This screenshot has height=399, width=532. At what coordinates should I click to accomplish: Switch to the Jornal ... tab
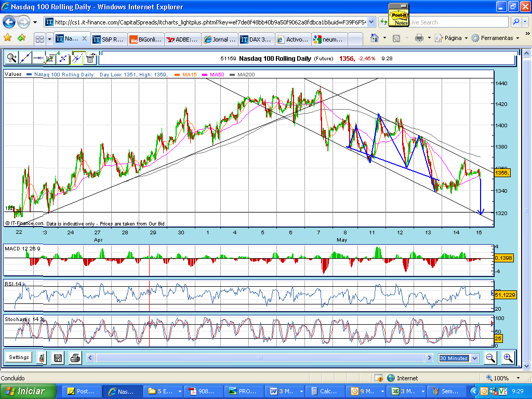coord(220,39)
